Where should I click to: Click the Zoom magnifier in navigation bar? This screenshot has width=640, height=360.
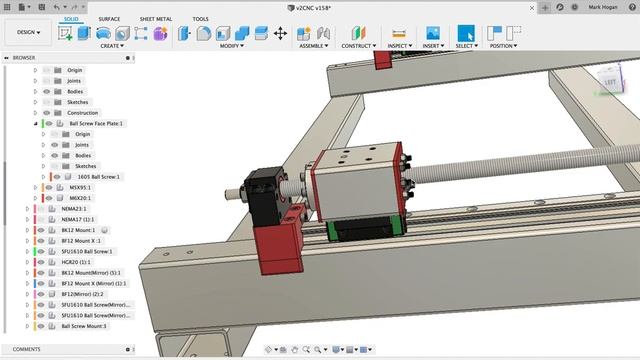306,349
